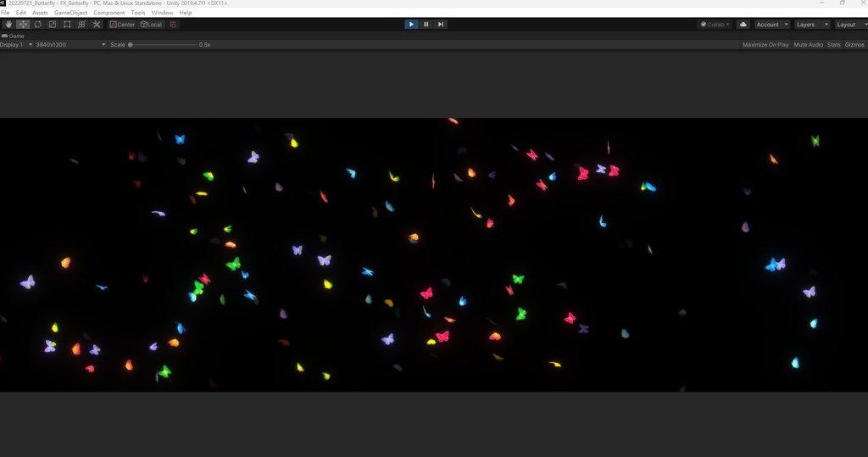Select the Hand tool

(8, 25)
